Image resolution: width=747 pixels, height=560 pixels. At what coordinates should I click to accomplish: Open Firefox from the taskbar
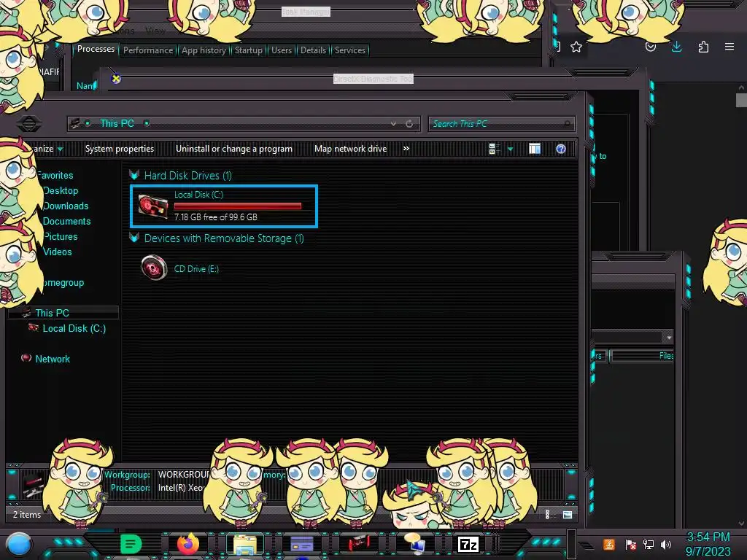pos(188,544)
